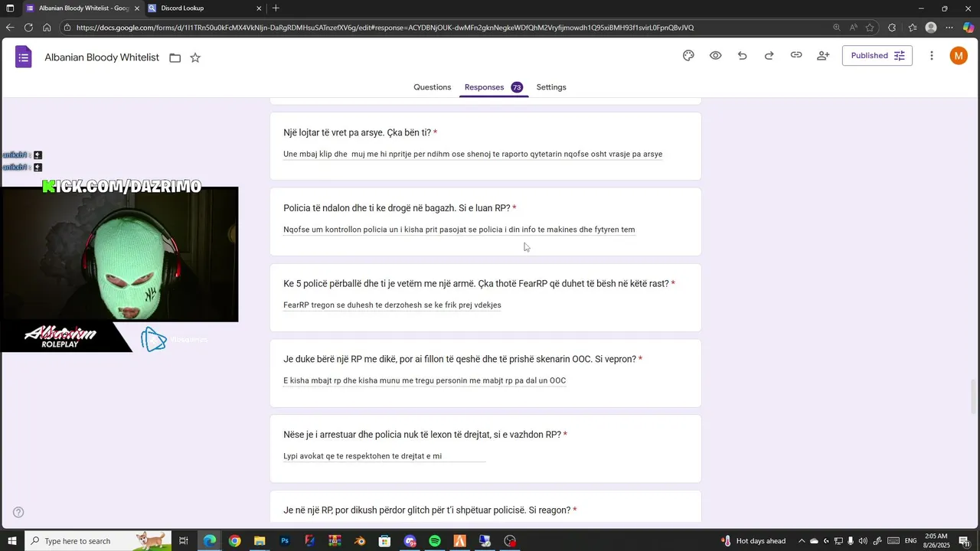Open the Google Forms home icon
This screenshot has width=980, height=551.
[24, 57]
